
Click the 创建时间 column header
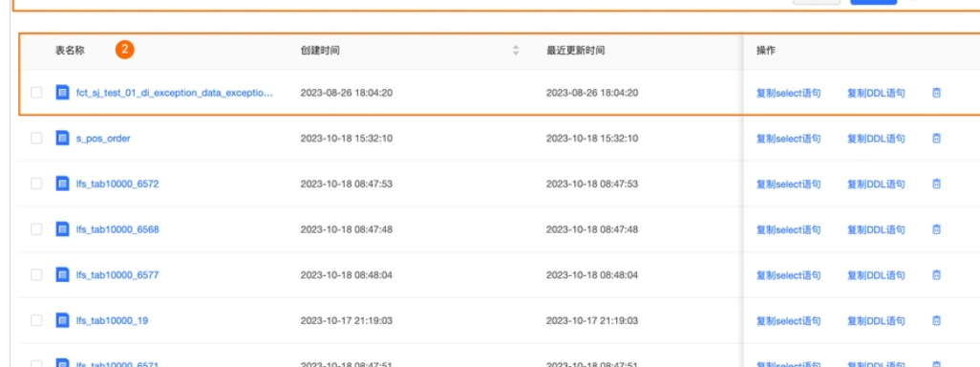[320, 51]
